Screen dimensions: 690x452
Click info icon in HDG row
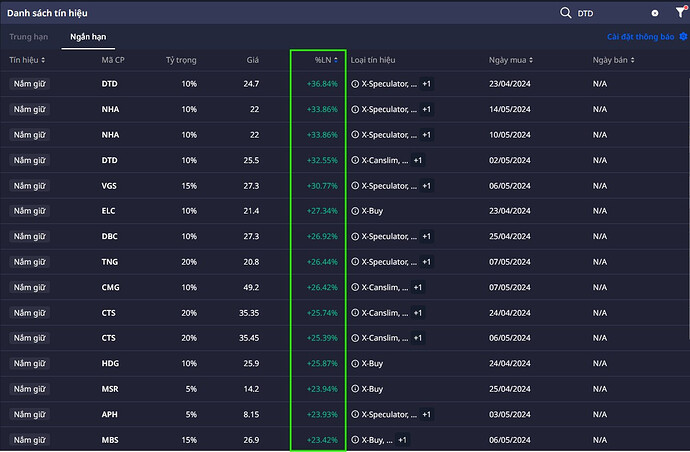[x=355, y=364]
